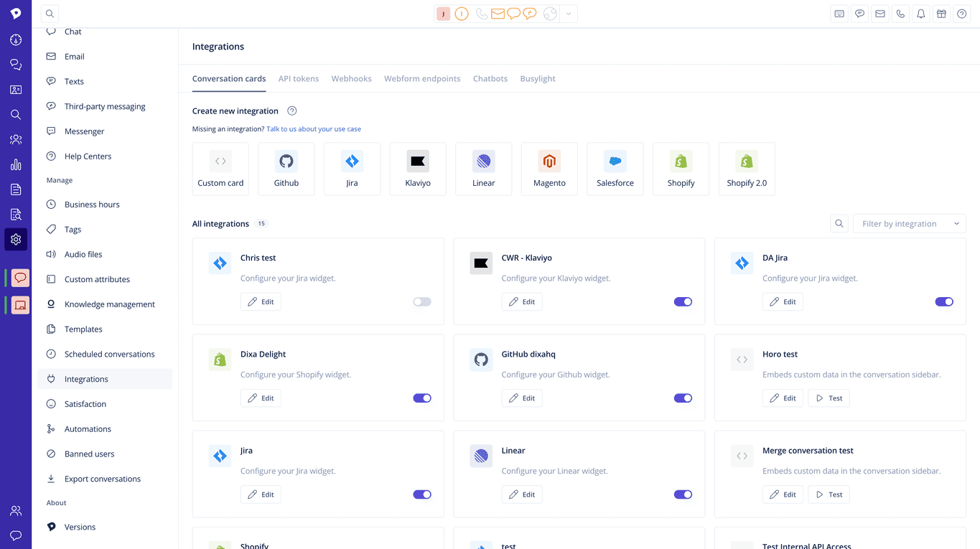The width and height of the screenshot is (980, 549).
Task: Select the contacts card icon in sidebar
Action: [16, 89]
